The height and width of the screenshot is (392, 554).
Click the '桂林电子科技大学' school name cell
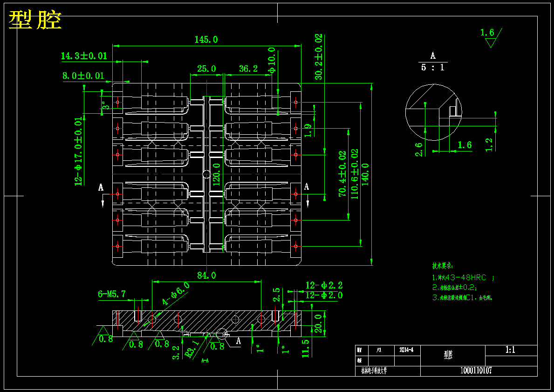click(374, 371)
